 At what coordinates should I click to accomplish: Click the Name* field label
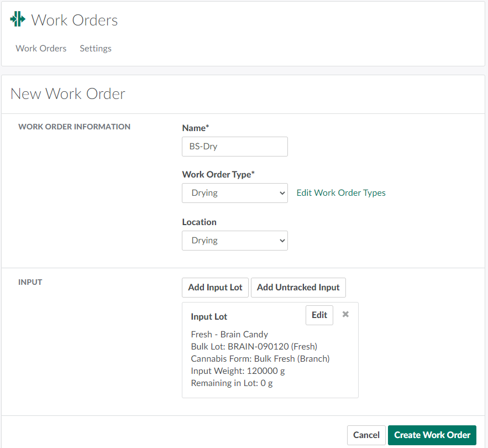point(196,128)
